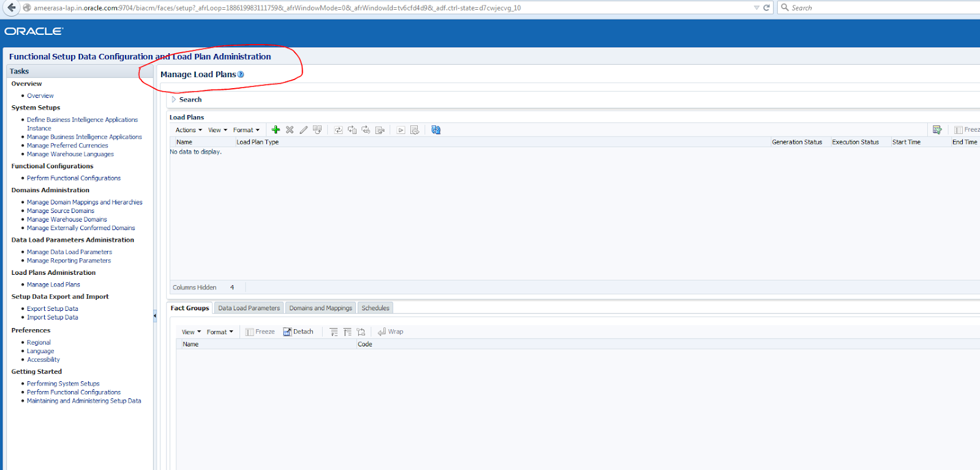The image size is (980, 470).
Task: Click the browser reload icon in address bar
Action: 766,8
